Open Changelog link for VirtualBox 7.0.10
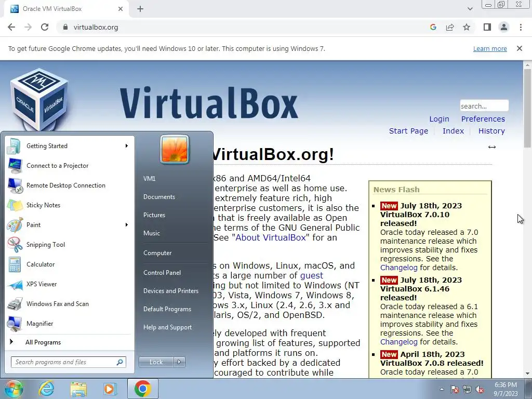This screenshot has width=532, height=399. (398, 268)
